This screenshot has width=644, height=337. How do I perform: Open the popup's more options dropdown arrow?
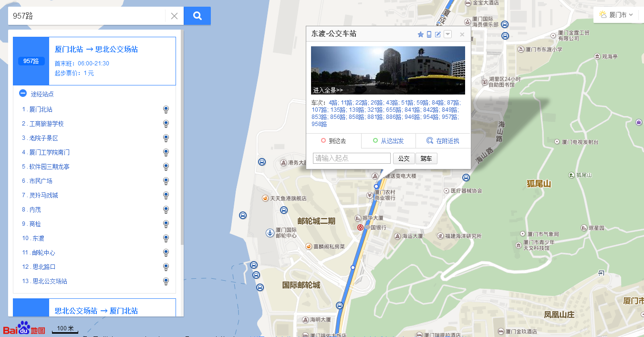(x=447, y=34)
